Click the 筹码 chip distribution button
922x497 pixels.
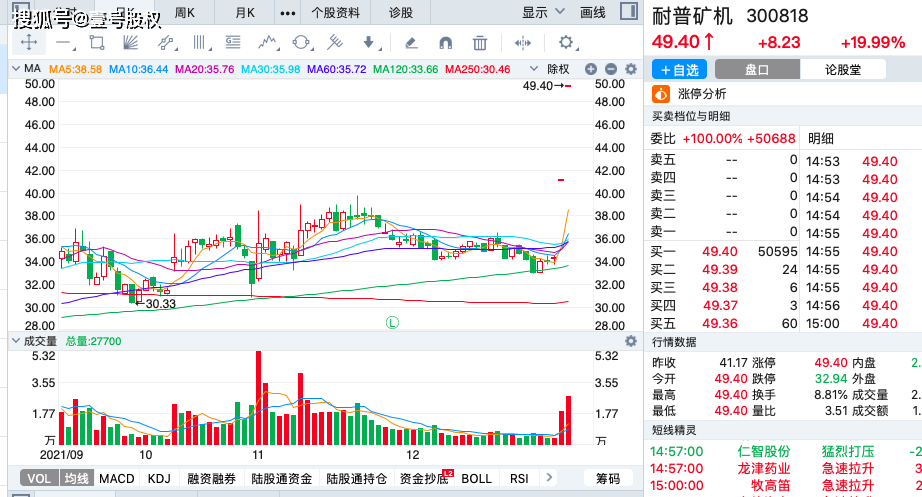(608, 478)
